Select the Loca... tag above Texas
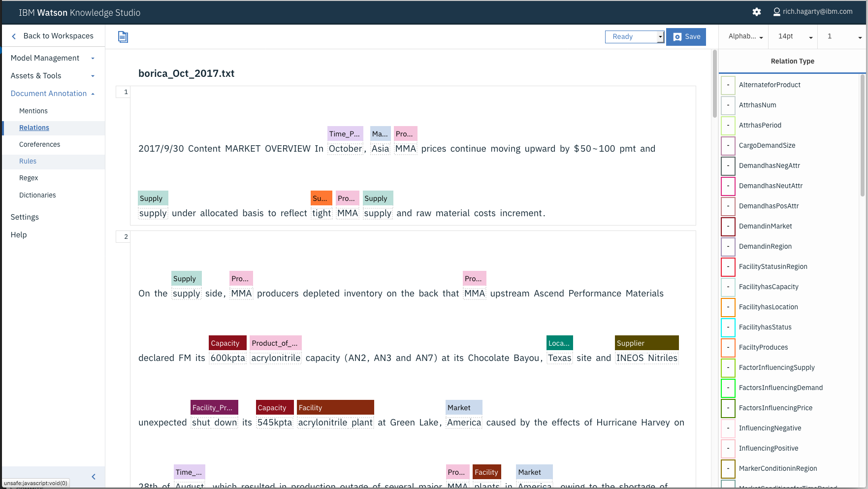This screenshot has width=868, height=489. (560, 343)
